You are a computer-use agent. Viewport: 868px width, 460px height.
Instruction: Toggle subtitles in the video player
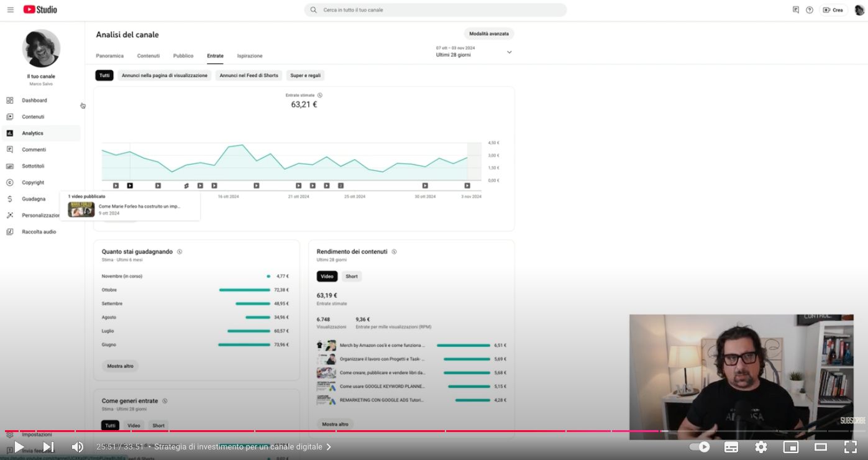pyautogui.click(x=731, y=447)
